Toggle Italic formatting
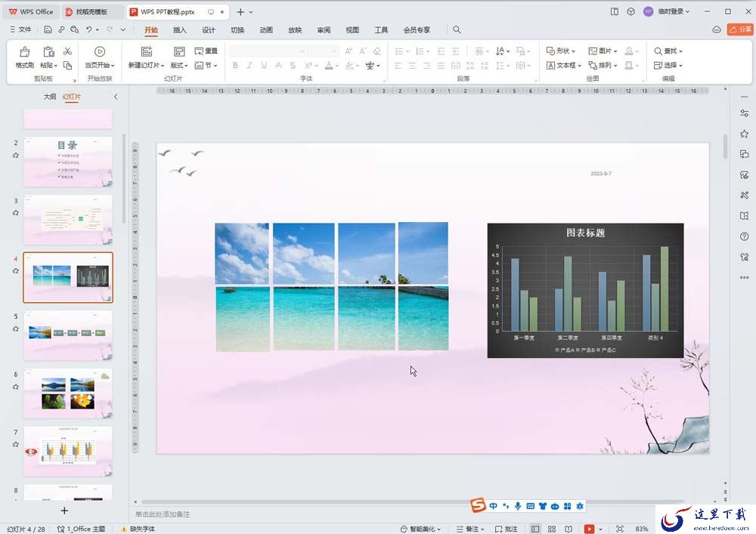The height and width of the screenshot is (534, 756). click(249, 66)
